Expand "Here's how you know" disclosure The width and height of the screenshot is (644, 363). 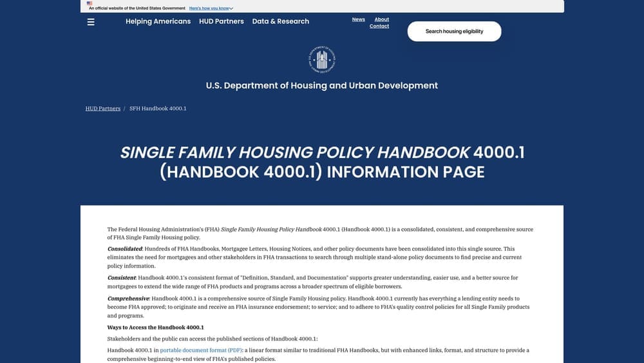pyautogui.click(x=211, y=8)
